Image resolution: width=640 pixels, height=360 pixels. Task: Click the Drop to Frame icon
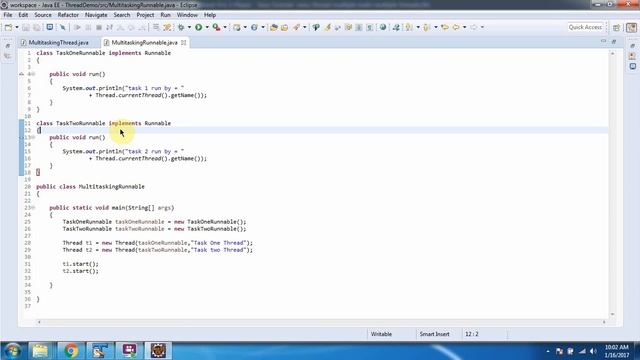click(x=156, y=27)
